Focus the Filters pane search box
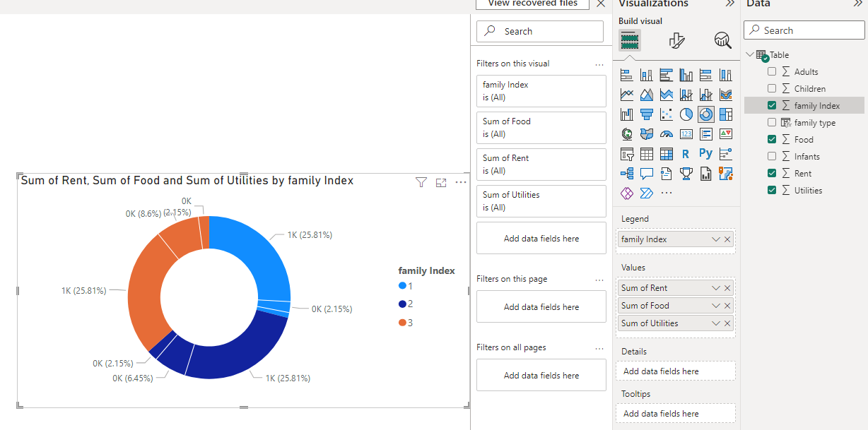This screenshot has width=868, height=430. tap(540, 31)
